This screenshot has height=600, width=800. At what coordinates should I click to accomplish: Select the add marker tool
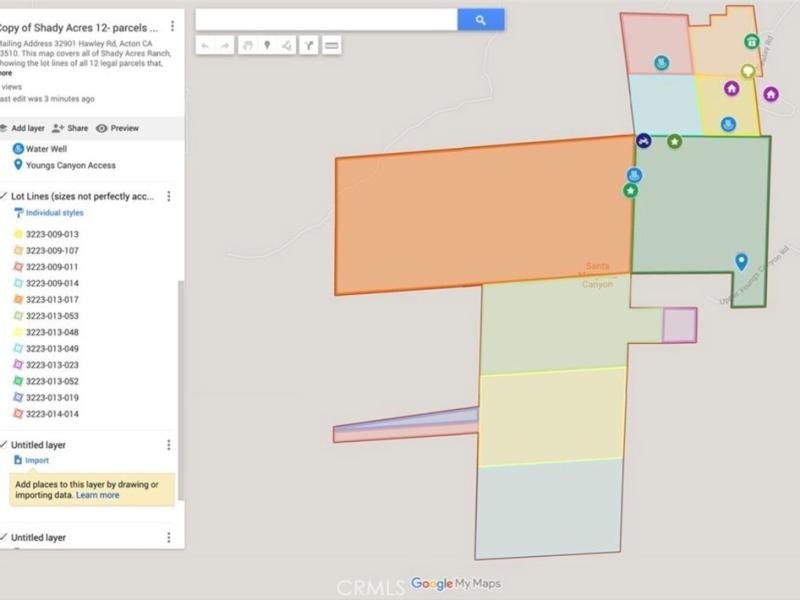tap(267, 45)
